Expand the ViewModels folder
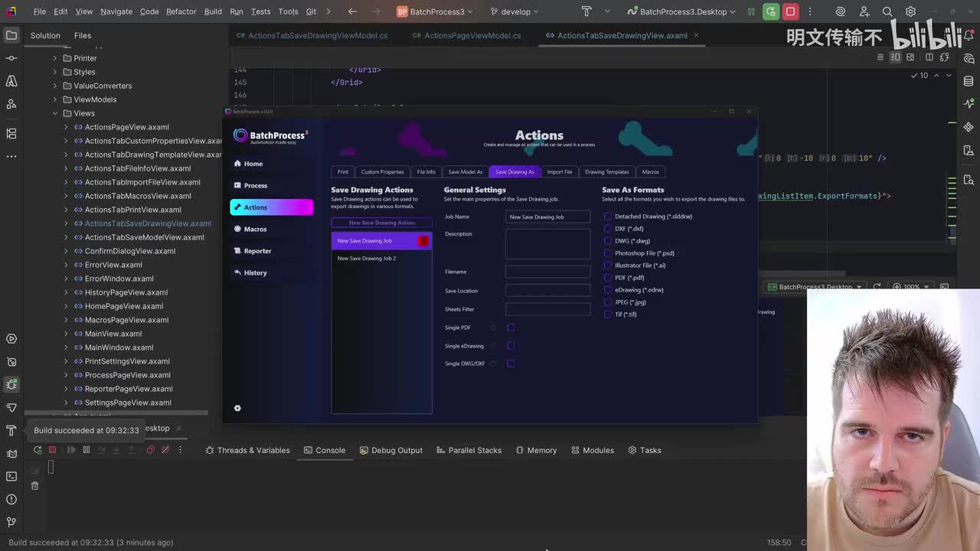 [55, 99]
